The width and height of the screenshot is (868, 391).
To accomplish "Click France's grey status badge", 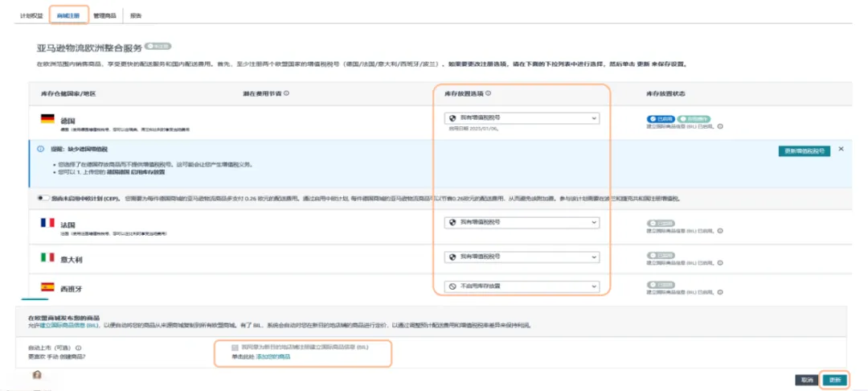I will tap(661, 223).
